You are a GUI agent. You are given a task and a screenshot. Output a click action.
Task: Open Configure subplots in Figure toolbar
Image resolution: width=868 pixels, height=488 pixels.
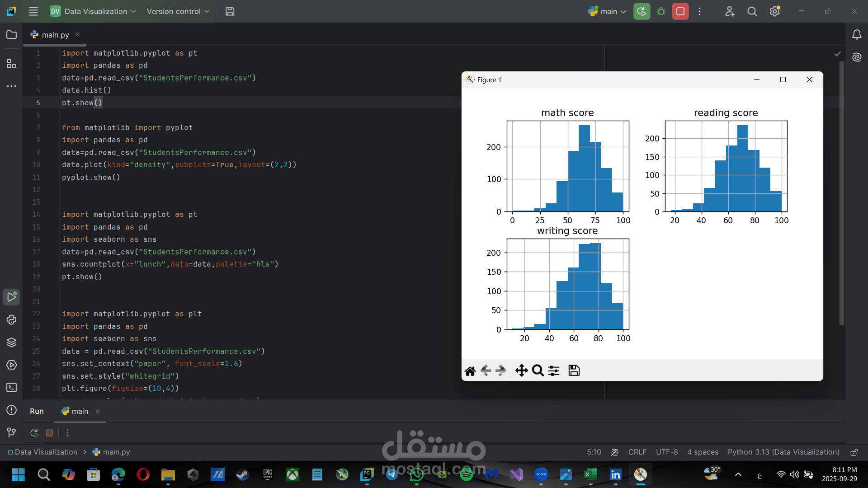tap(554, 371)
